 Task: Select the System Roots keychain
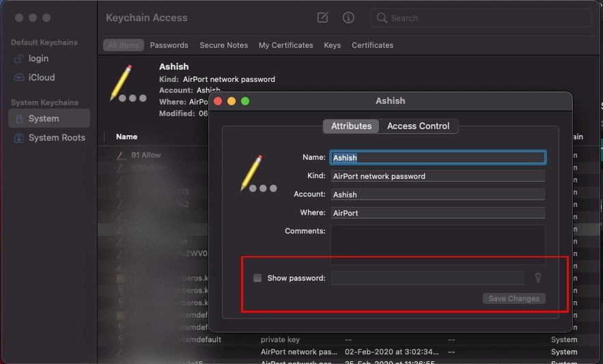pos(49,137)
